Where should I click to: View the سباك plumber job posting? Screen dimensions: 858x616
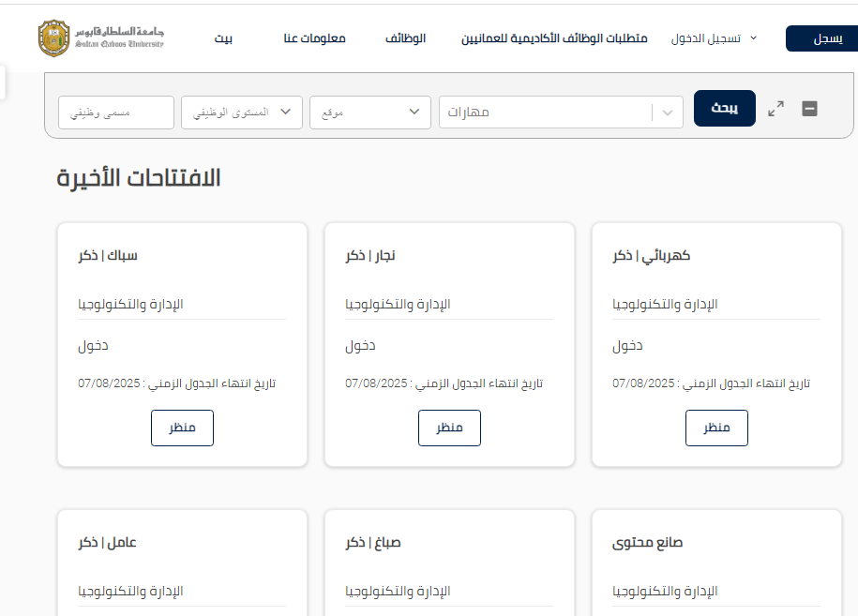tap(182, 428)
